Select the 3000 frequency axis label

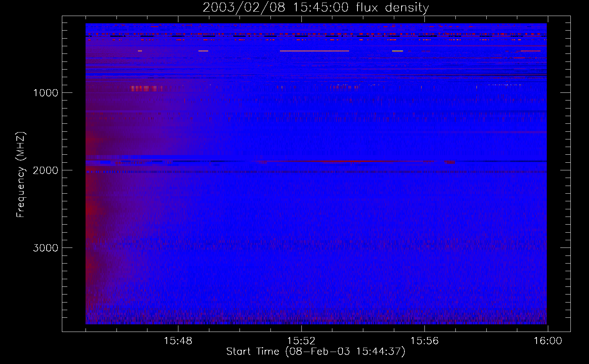tap(46, 248)
